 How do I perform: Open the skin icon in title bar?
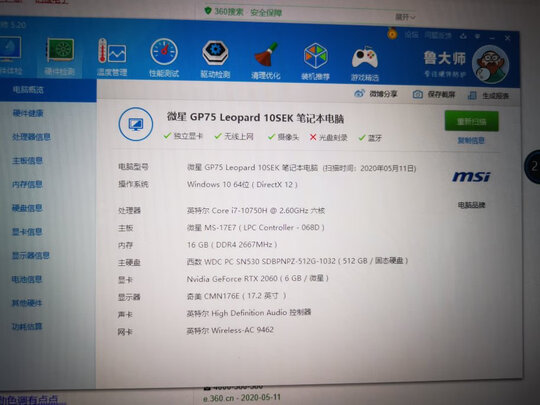pos(464,35)
